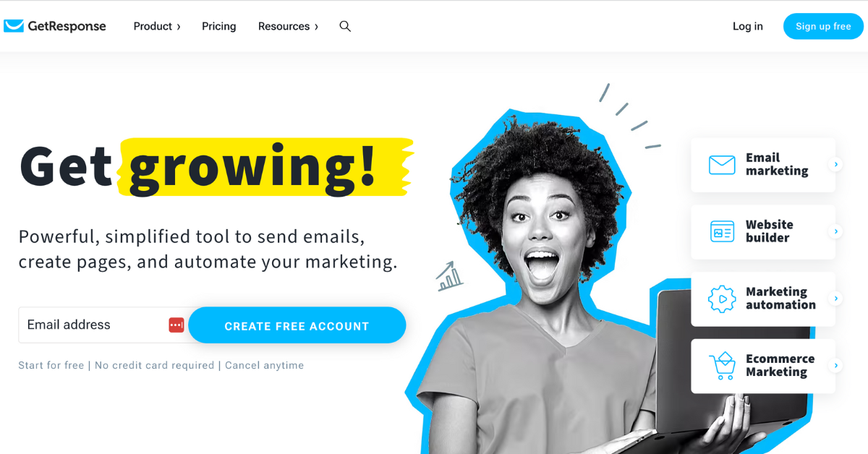The width and height of the screenshot is (868, 454).
Task: Open the Pricing page
Action: click(x=219, y=26)
